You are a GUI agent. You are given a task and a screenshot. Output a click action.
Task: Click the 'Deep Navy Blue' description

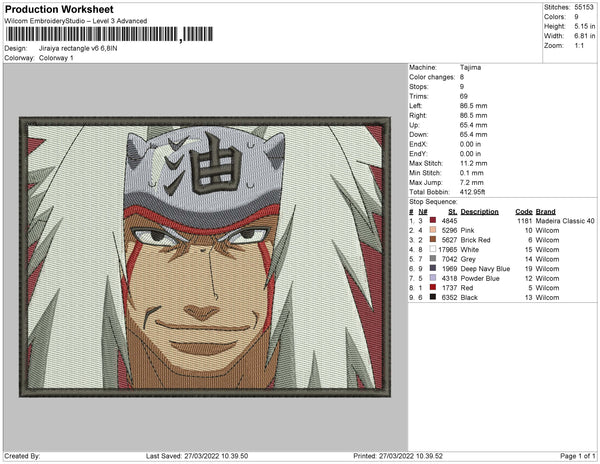pyautogui.click(x=485, y=269)
